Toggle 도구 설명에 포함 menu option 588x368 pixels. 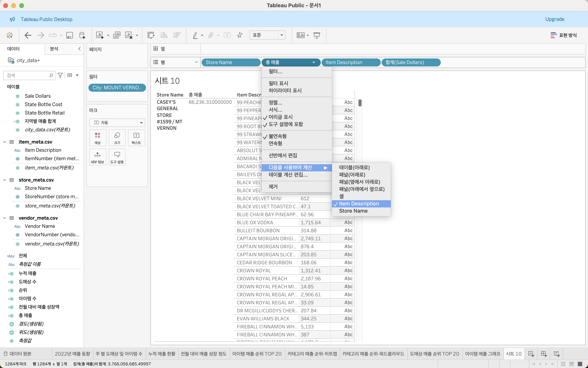[286, 124]
